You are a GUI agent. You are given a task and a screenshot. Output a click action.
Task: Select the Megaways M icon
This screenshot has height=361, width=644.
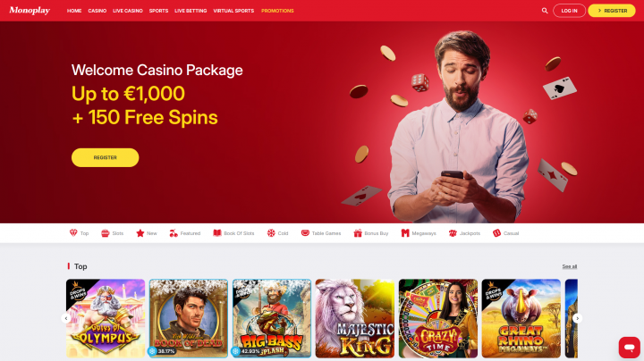point(405,233)
